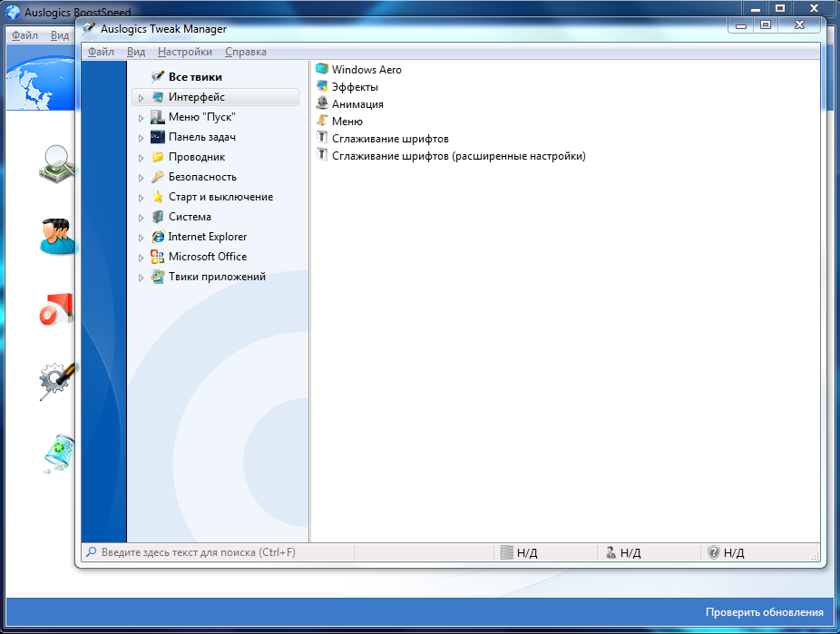
Task: Click the gear and screwdriver icon in BoostSpeed
Action: point(57,380)
